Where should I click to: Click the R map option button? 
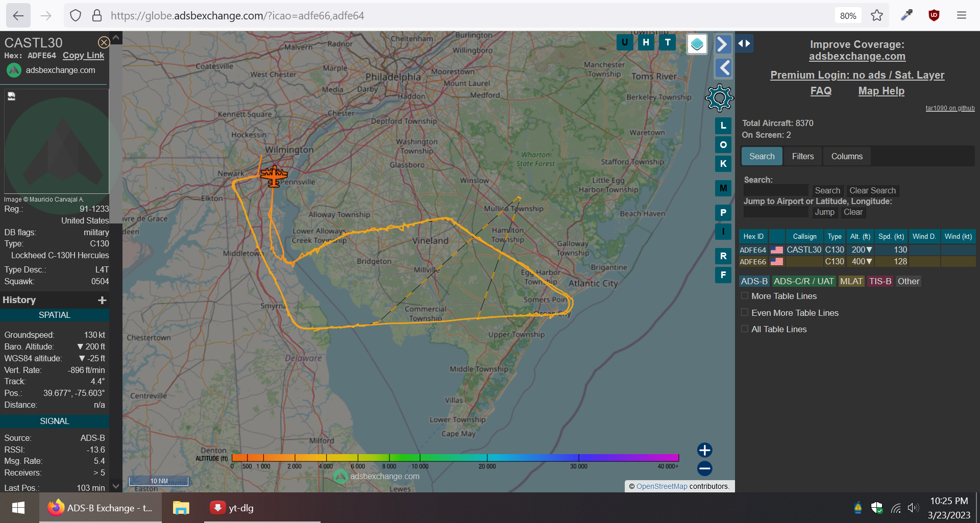click(723, 256)
